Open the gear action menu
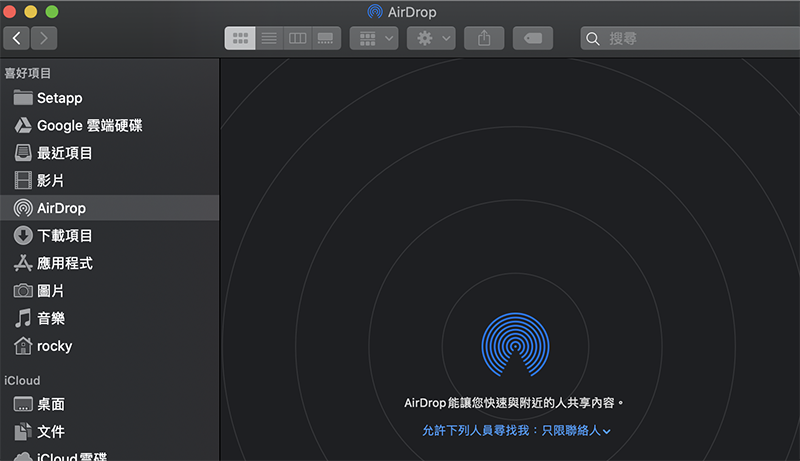The width and height of the screenshot is (800, 461). pos(431,38)
